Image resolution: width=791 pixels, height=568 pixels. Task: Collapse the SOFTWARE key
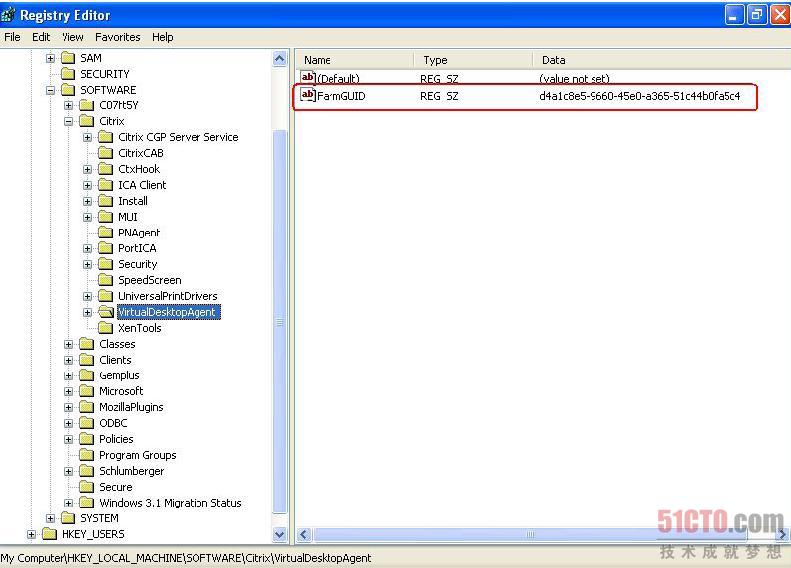pyautogui.click(x=50, y=91)
